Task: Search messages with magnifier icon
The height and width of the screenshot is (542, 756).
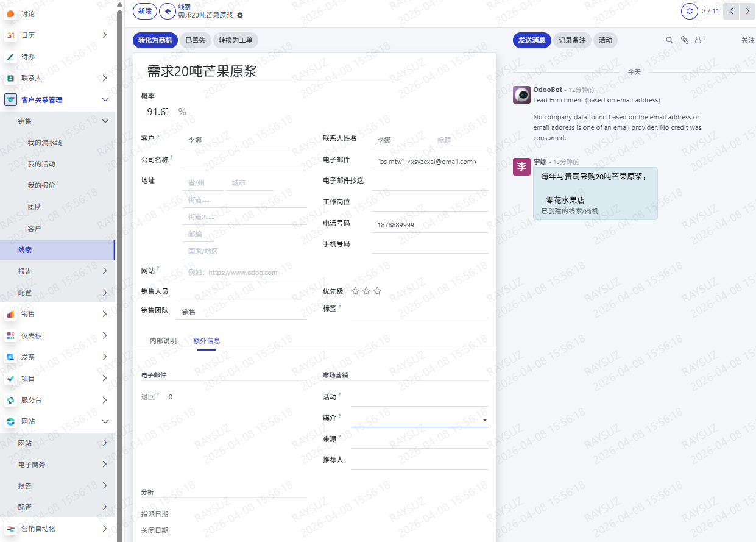Action: point(669,40)
